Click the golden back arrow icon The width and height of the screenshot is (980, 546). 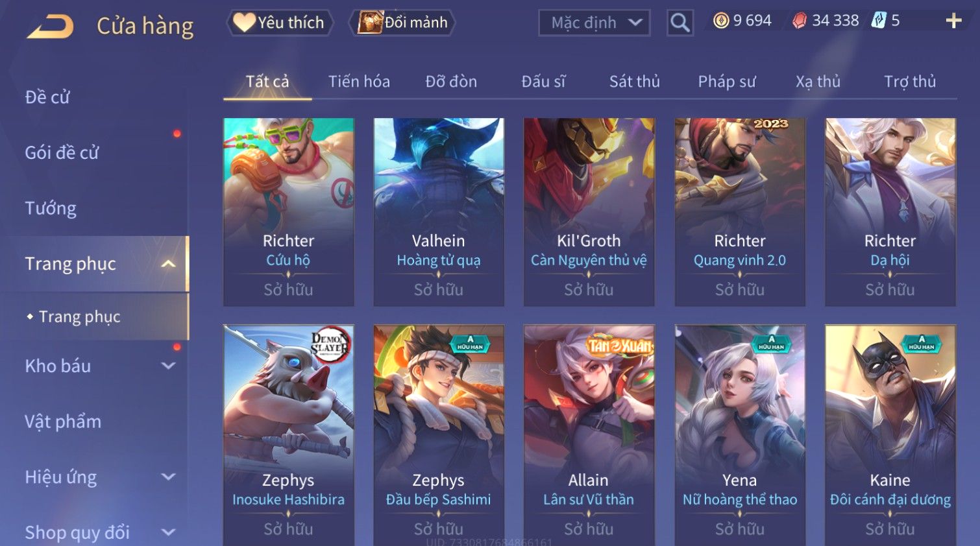point(50,26)
